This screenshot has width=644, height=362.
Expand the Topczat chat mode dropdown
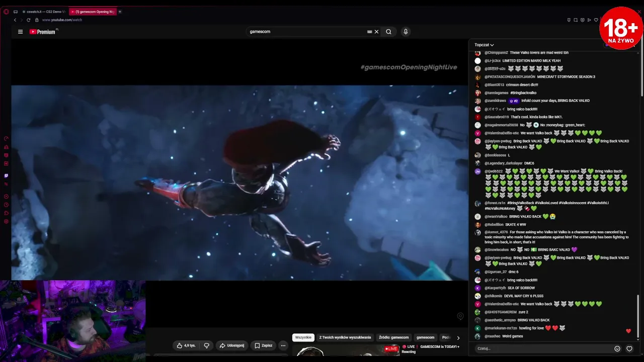[484, 45]
